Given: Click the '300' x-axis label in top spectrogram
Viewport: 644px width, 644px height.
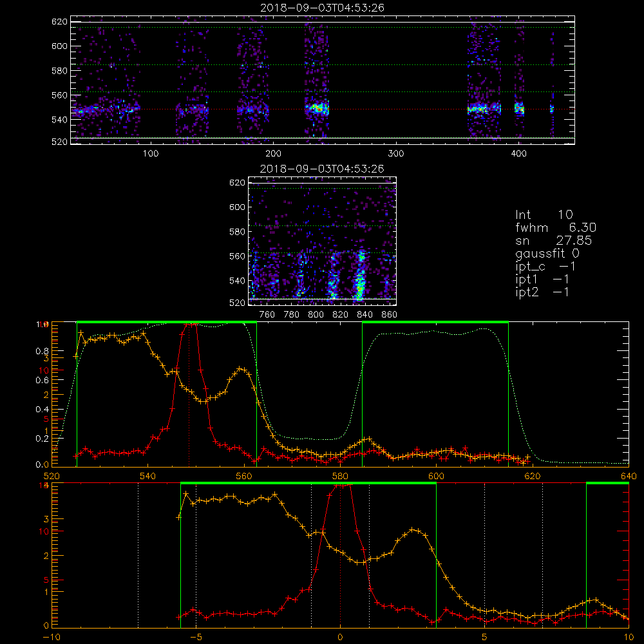Looking at the screenshot, I should click(396, 154).
